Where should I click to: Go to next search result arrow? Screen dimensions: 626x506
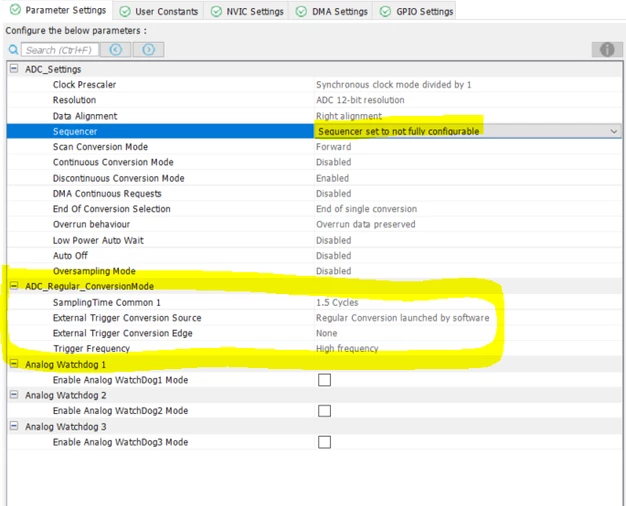coord(149,50)
